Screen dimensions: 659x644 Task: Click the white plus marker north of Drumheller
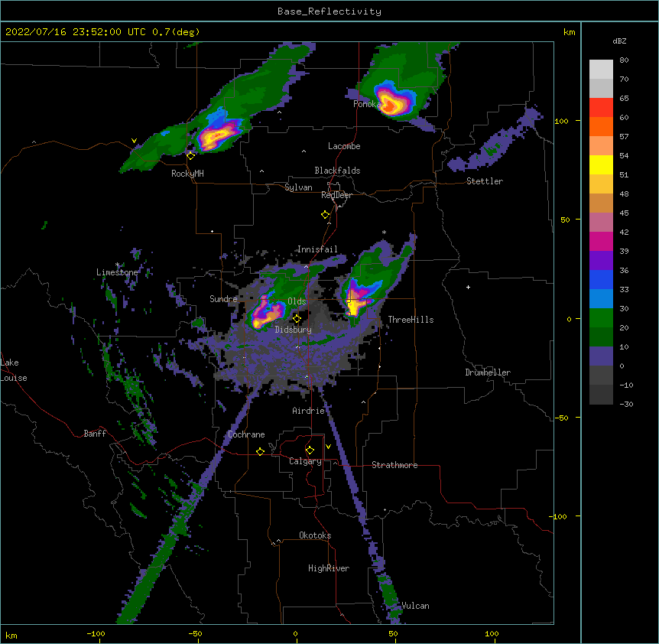click(468, 287)
